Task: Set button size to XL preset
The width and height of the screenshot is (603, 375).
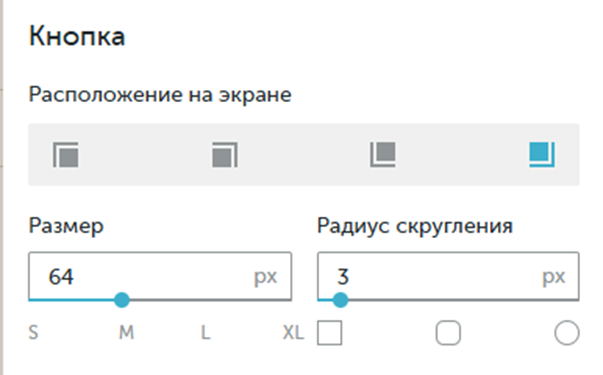Action: (293, 333)
